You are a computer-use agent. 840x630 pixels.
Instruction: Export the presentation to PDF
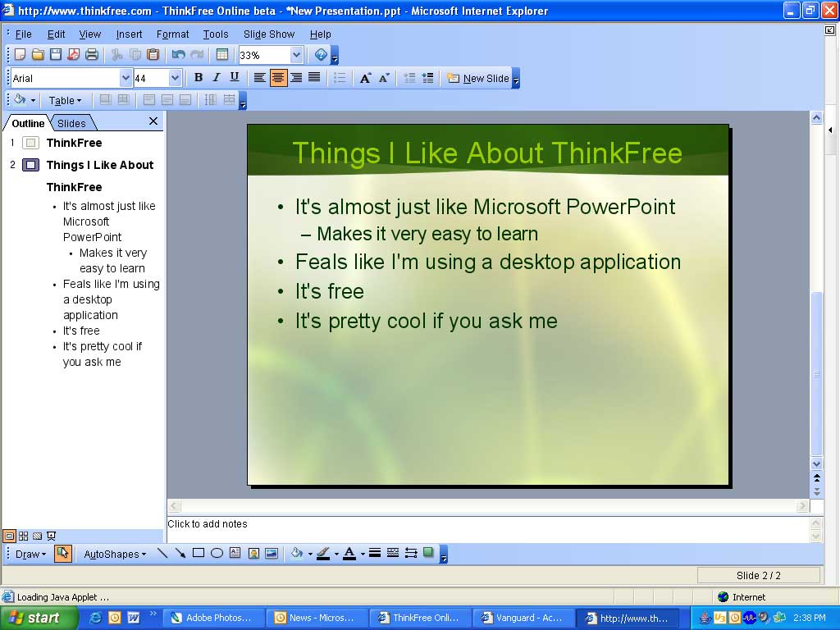(x=74, y=55)
